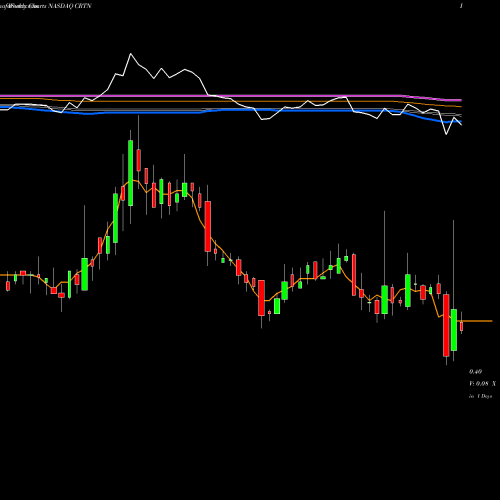Click the days period label
This screenshot has height=500, width=500.
[x=481, y=396]
